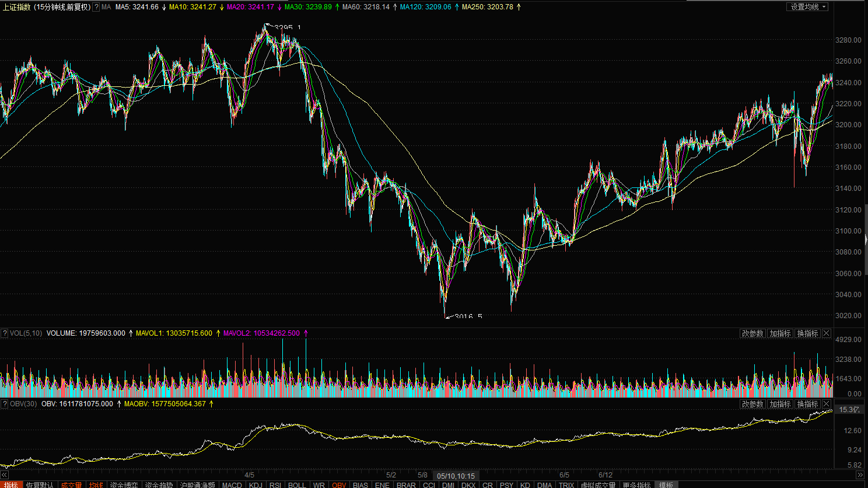Switch to the RSI indicator tab

coord(275,484)
